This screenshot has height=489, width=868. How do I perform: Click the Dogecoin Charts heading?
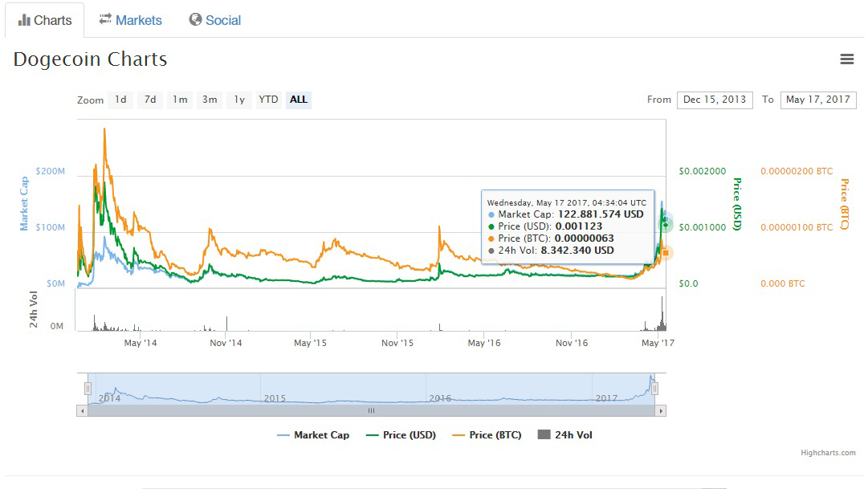[90, 59]
